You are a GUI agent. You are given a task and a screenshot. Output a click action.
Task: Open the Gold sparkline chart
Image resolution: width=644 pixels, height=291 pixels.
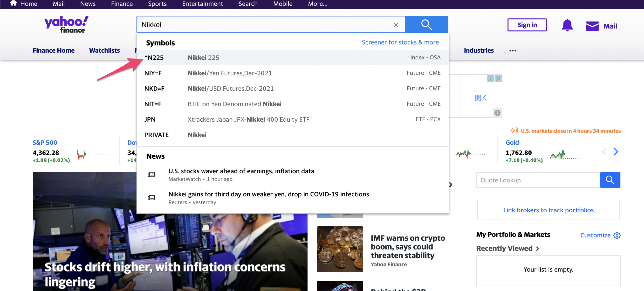(x=564, y=155)
